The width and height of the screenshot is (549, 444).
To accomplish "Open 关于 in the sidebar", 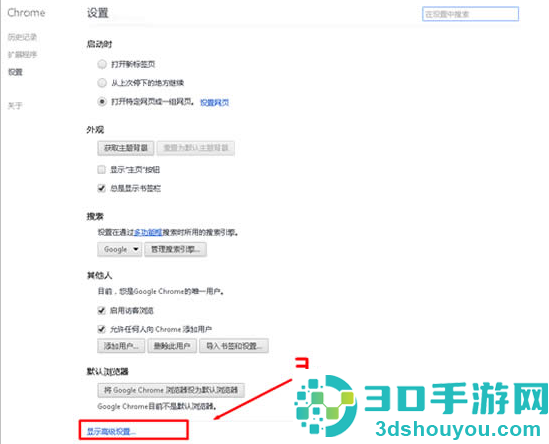I will click(x=15, y=105).
